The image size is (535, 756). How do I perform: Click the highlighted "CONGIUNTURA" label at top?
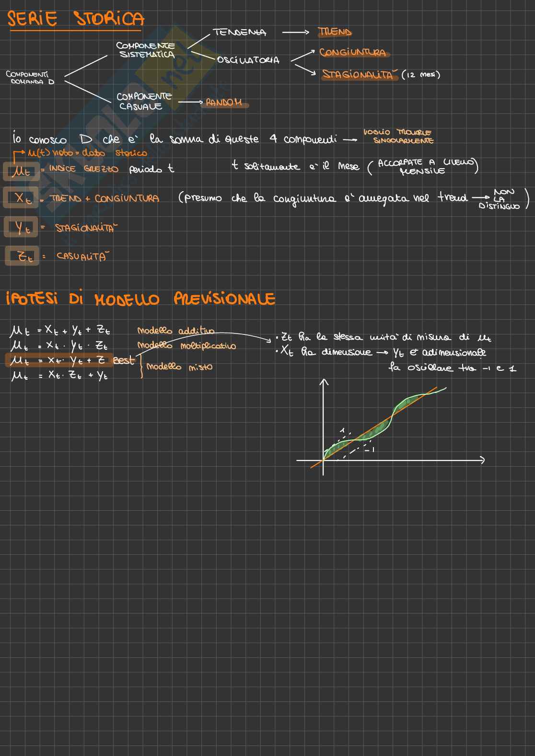click(x=353, y=52)
